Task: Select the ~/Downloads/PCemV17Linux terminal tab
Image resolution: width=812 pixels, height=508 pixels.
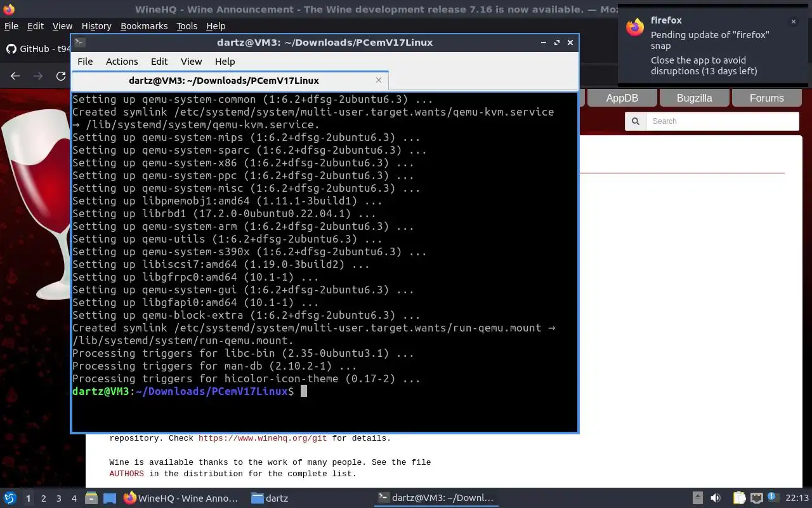Action: [230, 81]
